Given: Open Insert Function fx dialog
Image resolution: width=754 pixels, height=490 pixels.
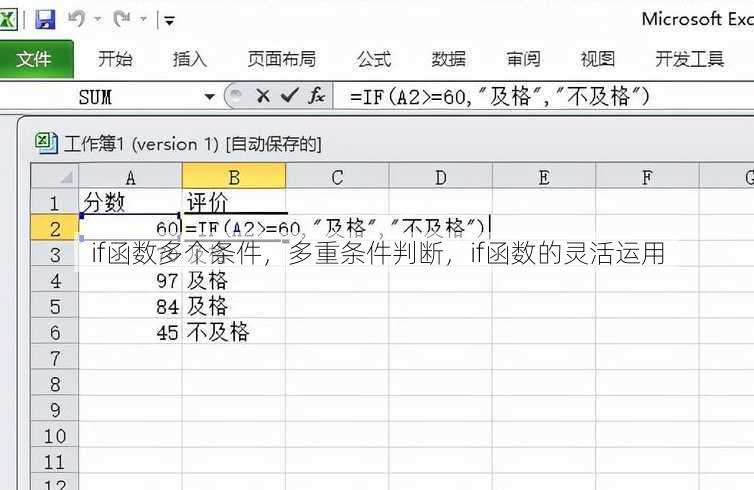Looking at the screenshot, I should coord(317,96).
